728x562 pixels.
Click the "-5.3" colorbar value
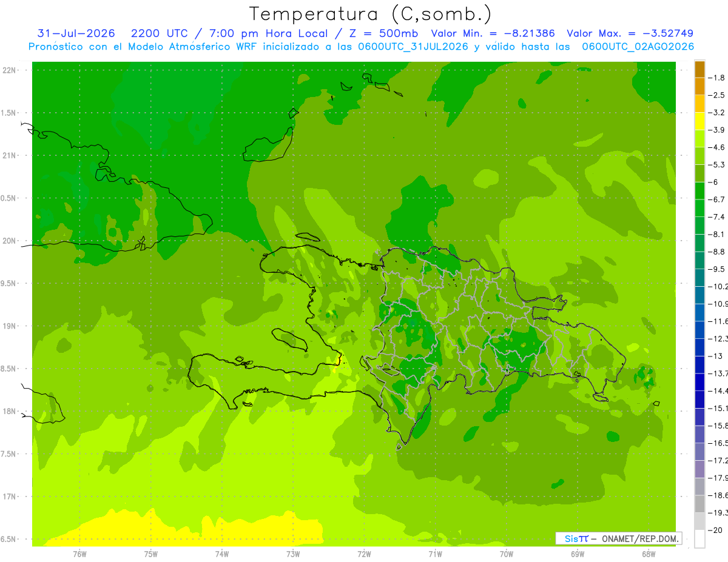716,165
